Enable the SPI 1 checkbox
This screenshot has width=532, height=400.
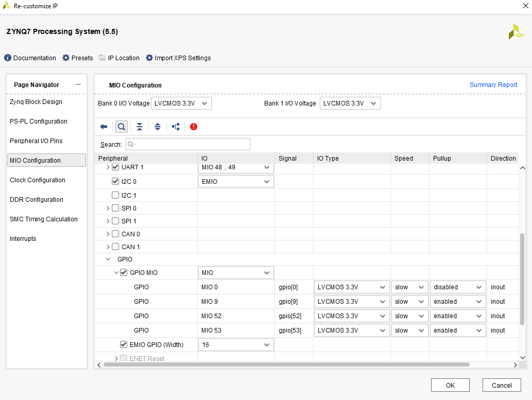pyautogui.click(x=115, y=221)
